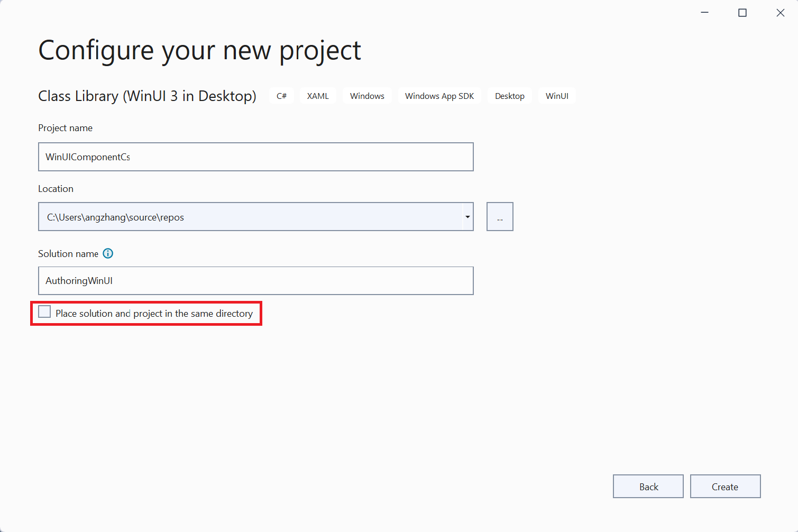Click the Configure your new project title
798x532 pixels.
click(x=199, y=50)
